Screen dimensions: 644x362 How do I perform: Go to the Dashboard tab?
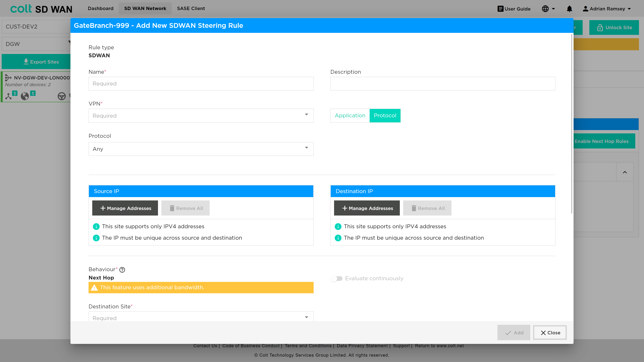pos(100,9)
